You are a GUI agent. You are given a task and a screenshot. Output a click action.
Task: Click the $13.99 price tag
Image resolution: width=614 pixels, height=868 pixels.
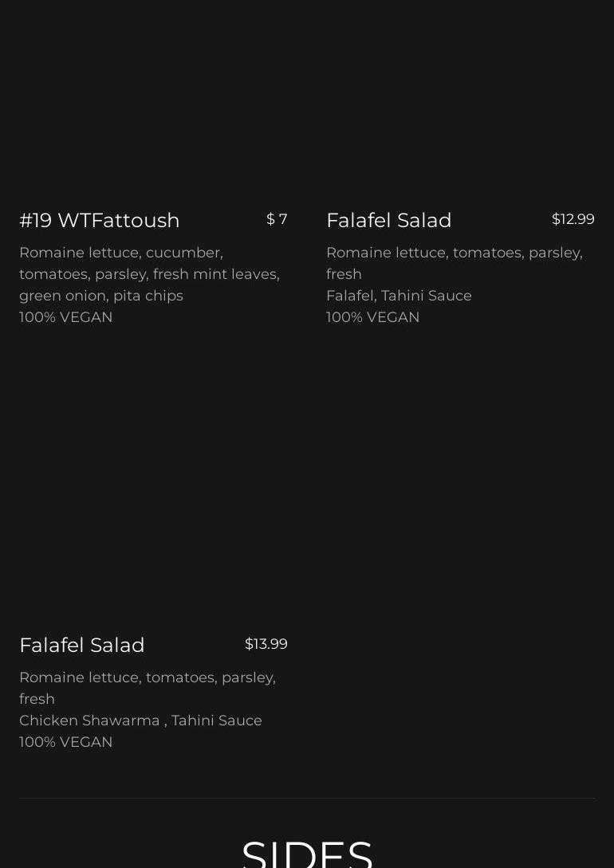(x=266, y=644)
